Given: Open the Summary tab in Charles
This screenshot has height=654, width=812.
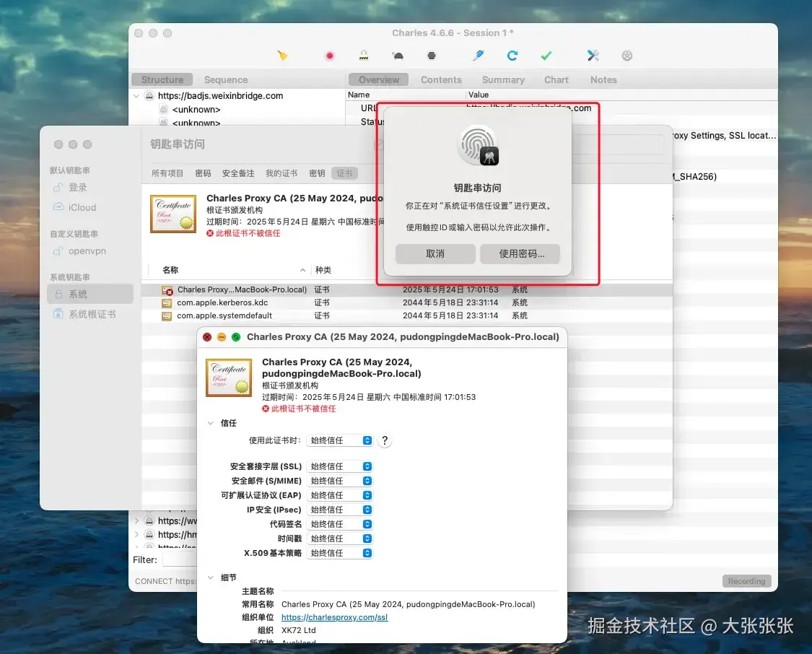Looking at the screenshot, I should (x=503, y=79).
